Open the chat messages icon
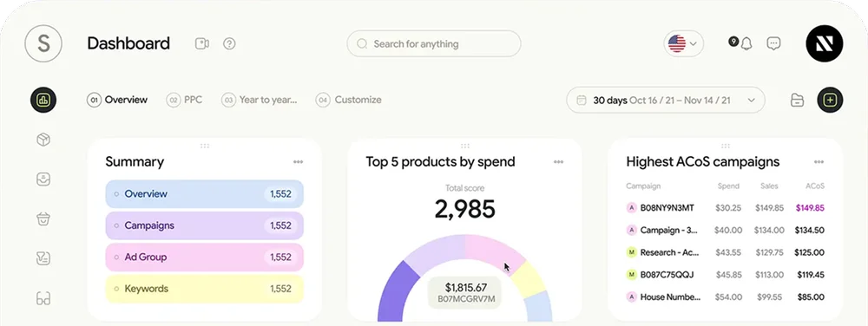Viewport: 868px width, 326px height. coord(773,43)
